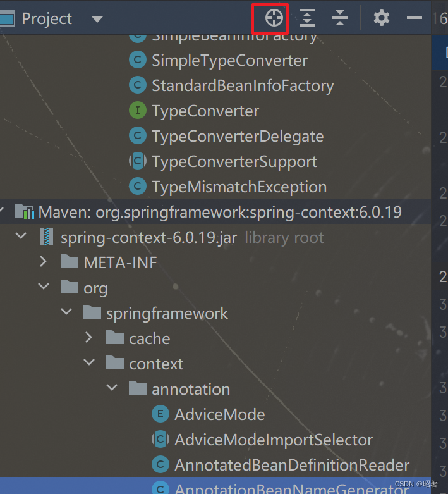
Task: Click the context folder icon
Action: [x=115, y=362]
